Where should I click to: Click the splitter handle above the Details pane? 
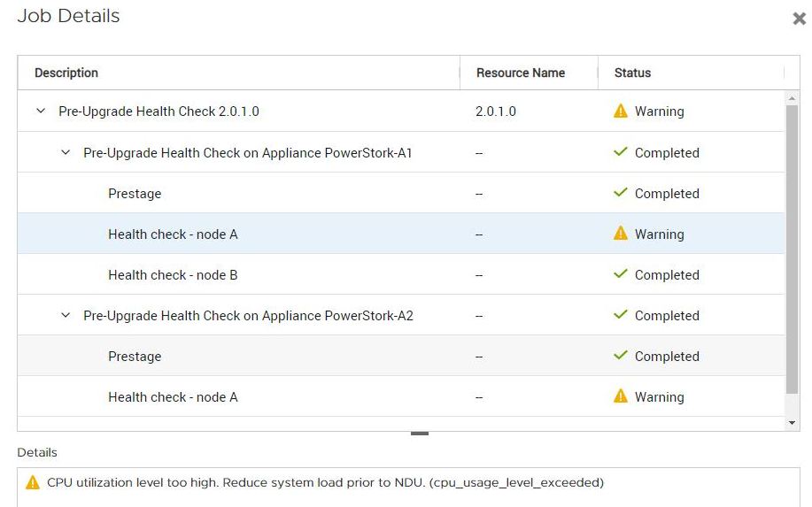coord(420,434)
